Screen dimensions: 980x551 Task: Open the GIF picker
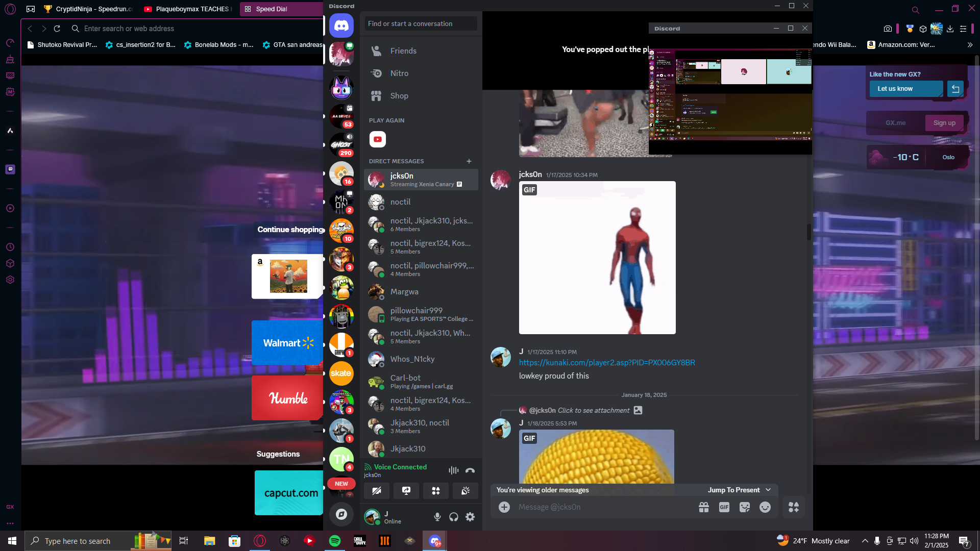tap(724, 507)
